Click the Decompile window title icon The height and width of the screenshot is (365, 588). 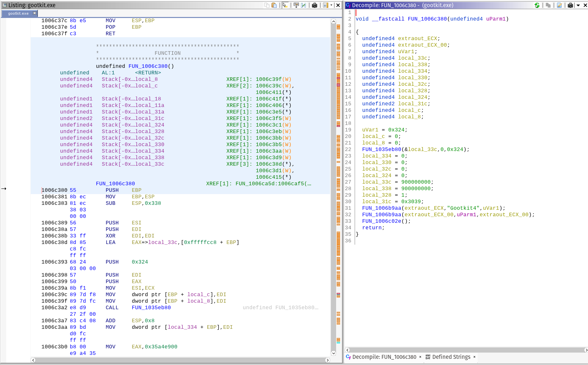tap(348, 5)
